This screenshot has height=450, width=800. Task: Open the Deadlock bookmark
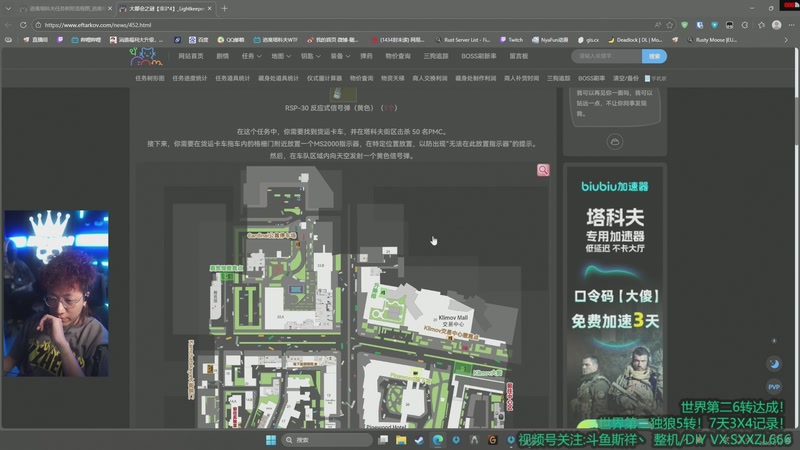635,40
